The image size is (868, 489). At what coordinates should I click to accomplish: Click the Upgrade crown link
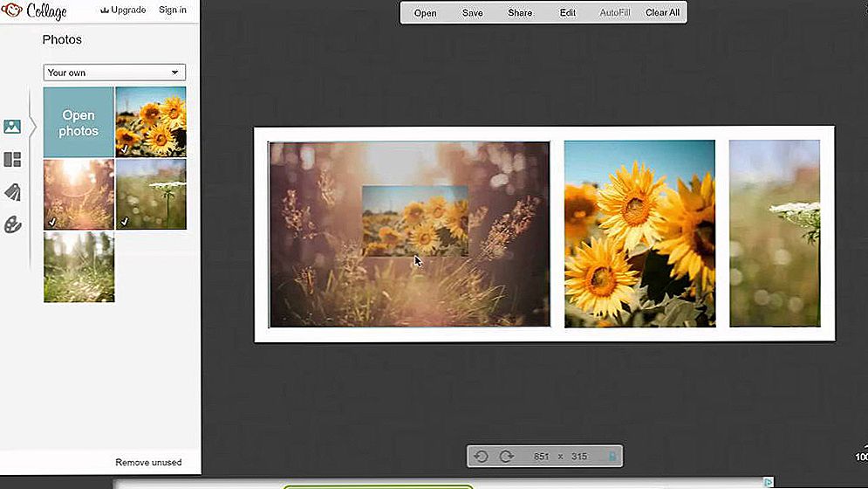122,10
